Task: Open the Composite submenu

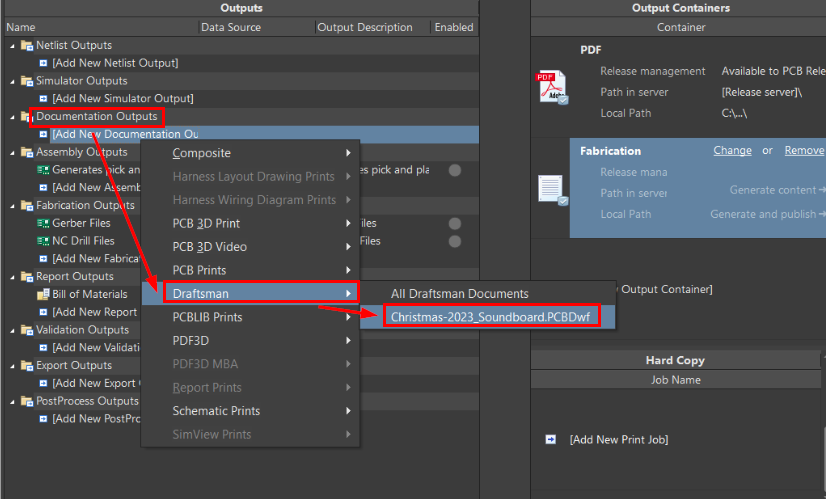Action: 250,153
